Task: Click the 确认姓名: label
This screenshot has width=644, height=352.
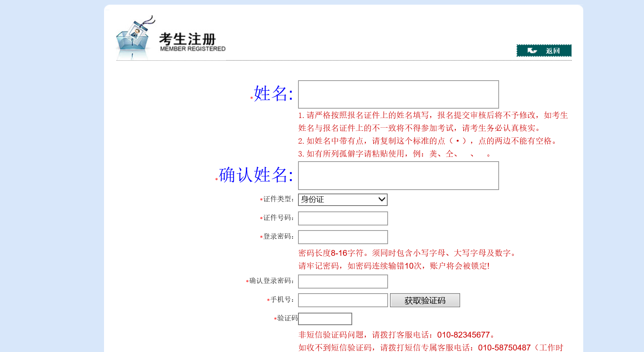Action: (256, 175)
